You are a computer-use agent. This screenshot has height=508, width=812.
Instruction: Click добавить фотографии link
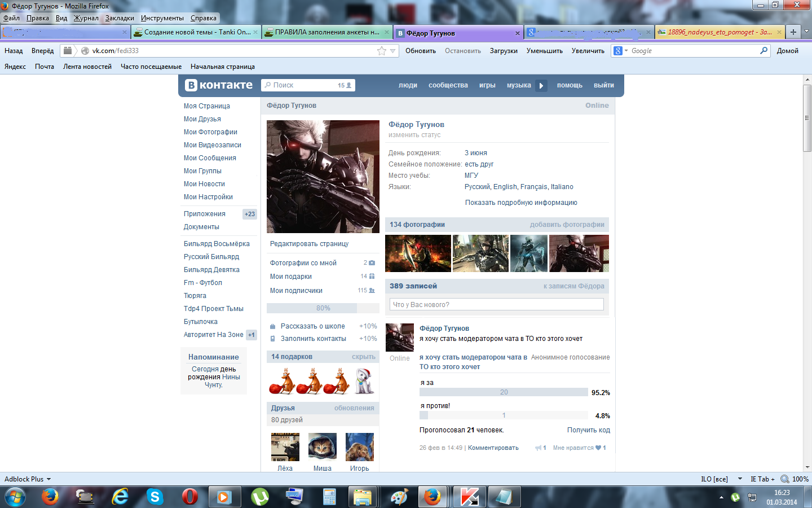coord(567,225)
